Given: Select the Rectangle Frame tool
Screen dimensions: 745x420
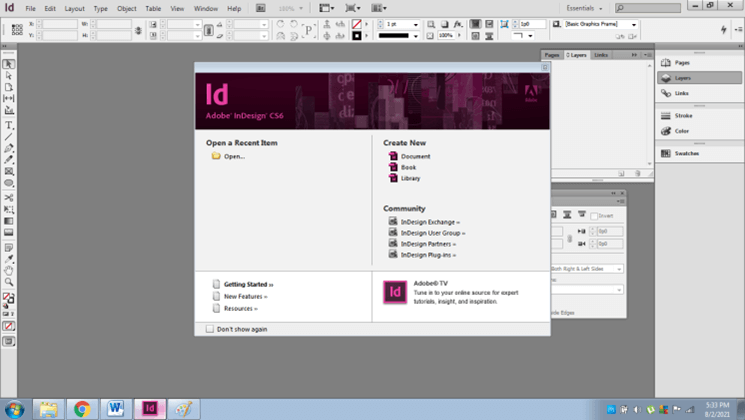Looking at the screenshot, I should coord(9,172).
